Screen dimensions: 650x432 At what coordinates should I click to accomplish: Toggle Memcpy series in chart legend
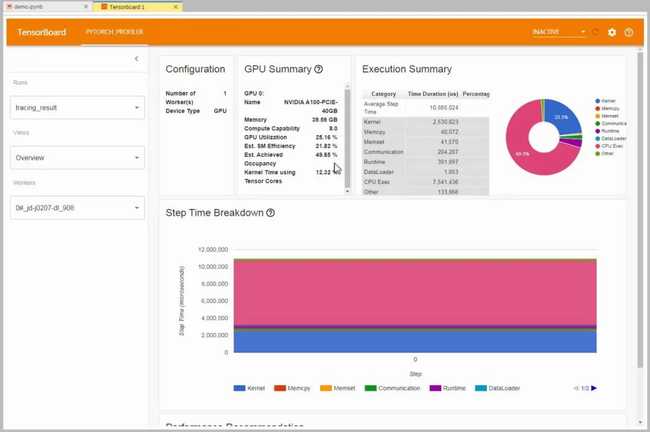(x=291, y=388)
